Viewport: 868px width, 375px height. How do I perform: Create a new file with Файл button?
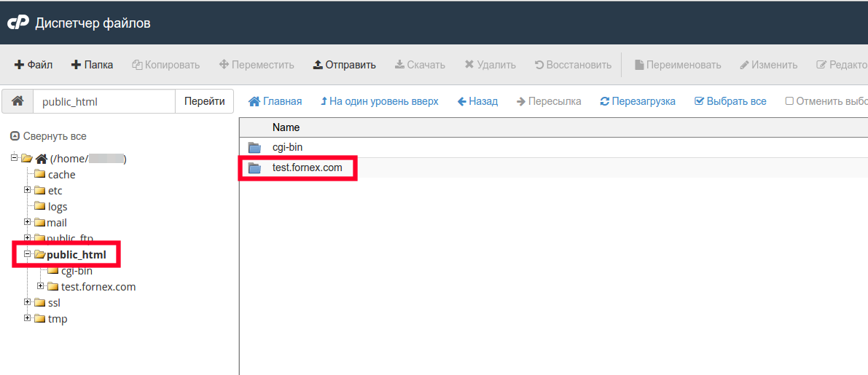tap(34, 65)
